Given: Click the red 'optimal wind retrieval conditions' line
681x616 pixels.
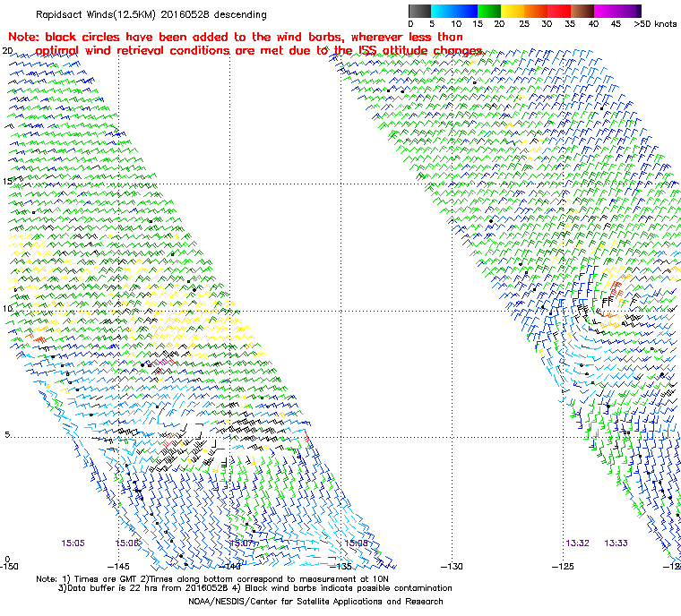Looking at the screenshot, I should 260,51.
